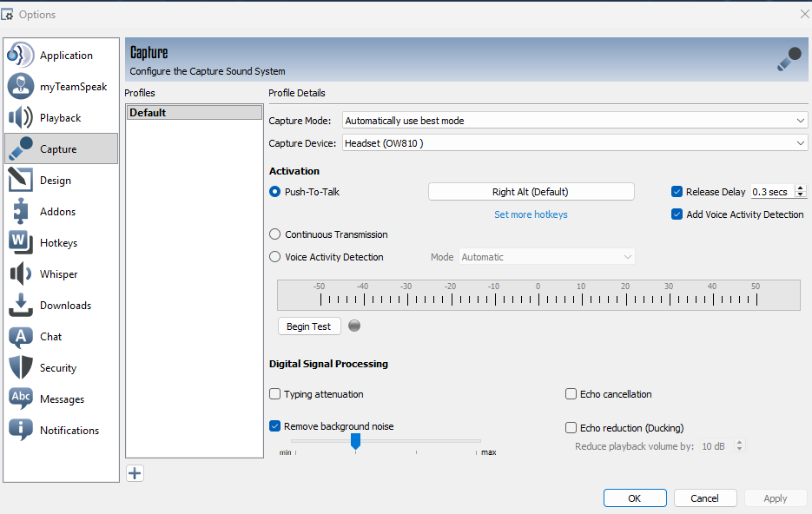
Task: Click the background noise removal slider handle
Action: pos(355,441)
